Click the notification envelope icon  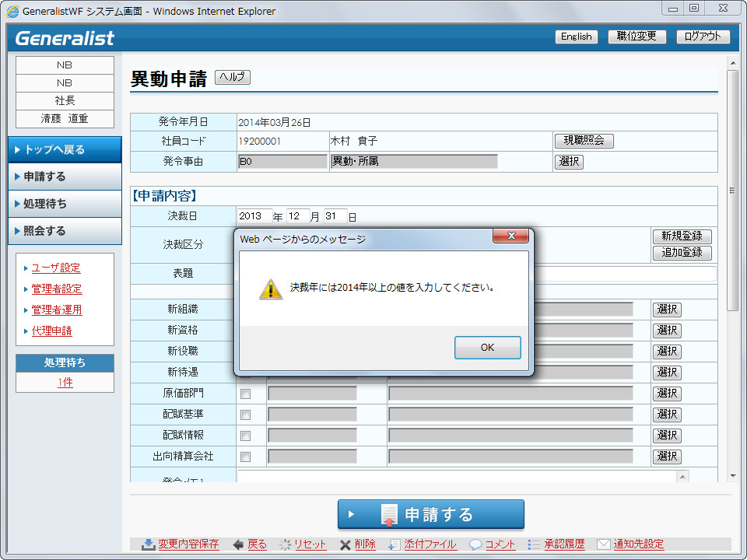[x=604, y=544]
